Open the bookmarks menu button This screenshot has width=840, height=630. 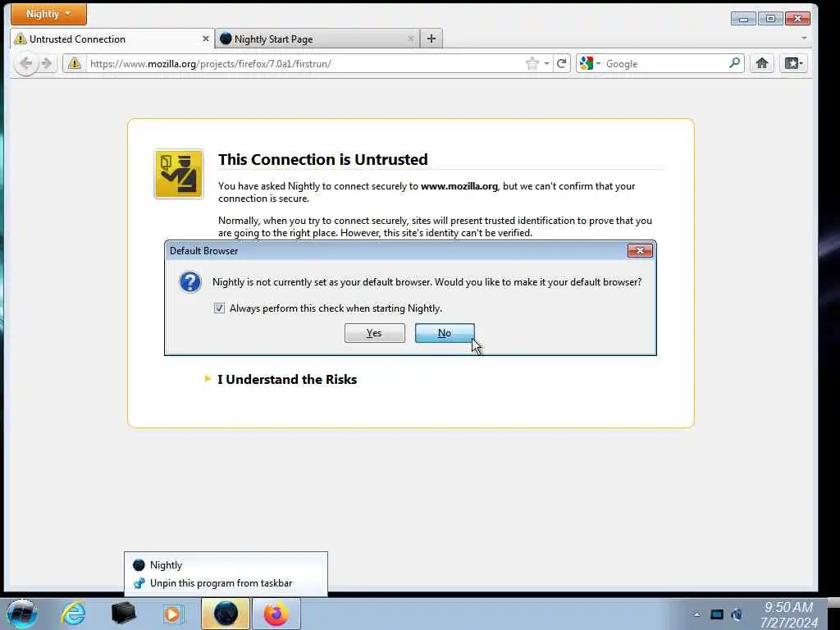click(x=793, y=64)
